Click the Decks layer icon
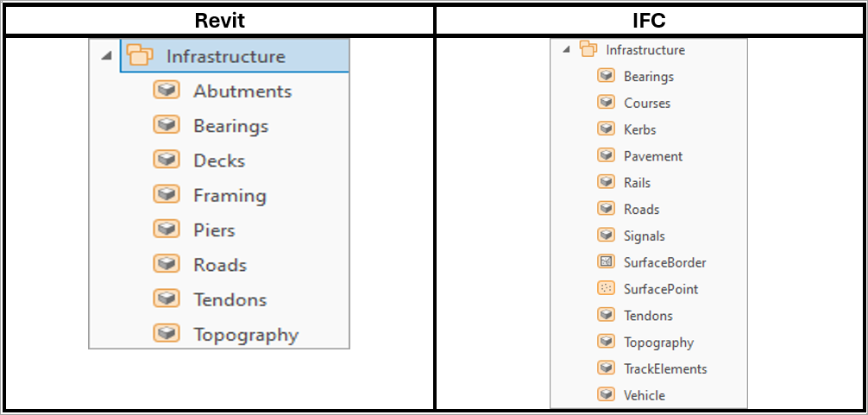Image resolution: width=868 pixels, height=415 pixels. pyautogui.click(x=166, y=160)
